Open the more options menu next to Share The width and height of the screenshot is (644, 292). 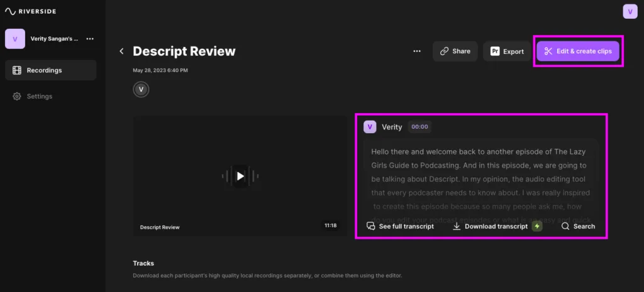(x=417, y=51)
